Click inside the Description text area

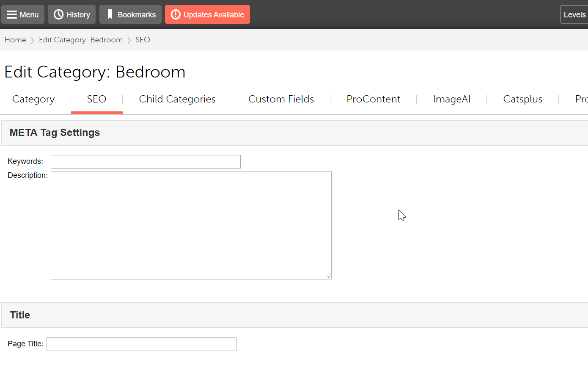[x=191, y=225]
